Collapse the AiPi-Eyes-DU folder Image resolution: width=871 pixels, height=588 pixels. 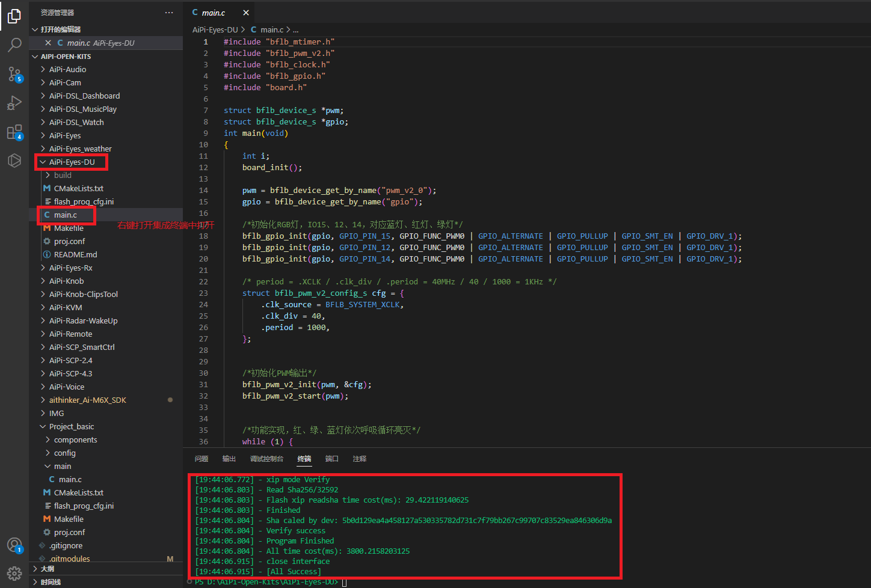click(106, 162)
